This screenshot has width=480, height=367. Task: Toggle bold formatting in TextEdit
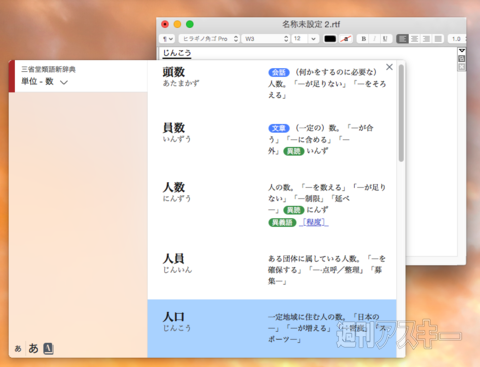(x=364, y=39)
